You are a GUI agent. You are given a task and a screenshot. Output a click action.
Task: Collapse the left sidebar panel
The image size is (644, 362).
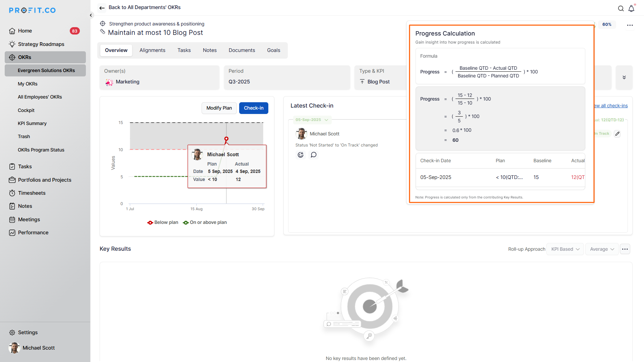(x=91, y=15)
